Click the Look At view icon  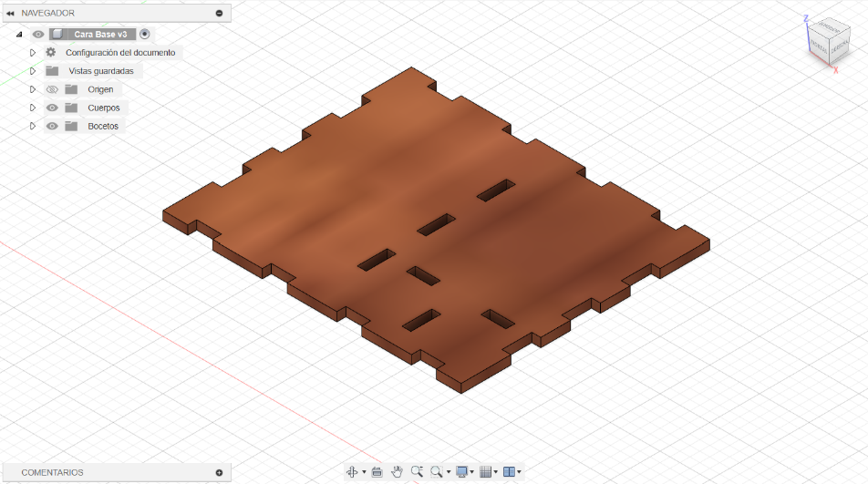tap(377, 472)
